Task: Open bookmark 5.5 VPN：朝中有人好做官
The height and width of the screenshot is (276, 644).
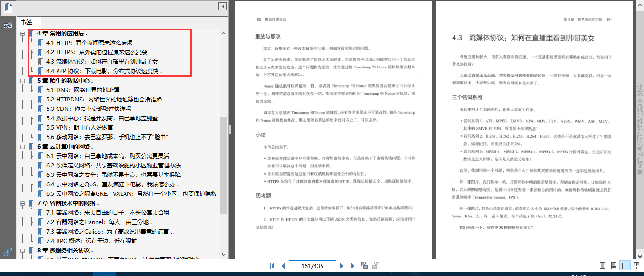Action: point(80,128)
